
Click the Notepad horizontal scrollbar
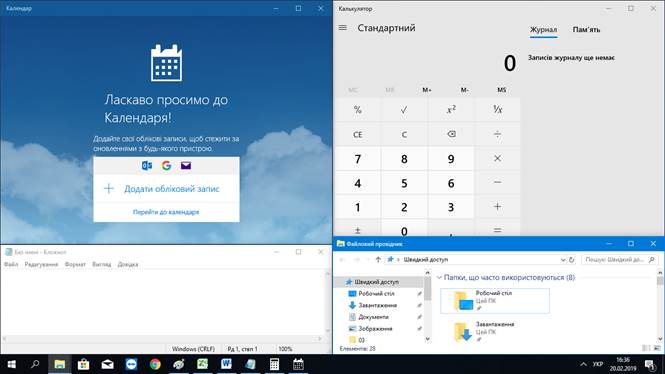click(x=162, y=338)
